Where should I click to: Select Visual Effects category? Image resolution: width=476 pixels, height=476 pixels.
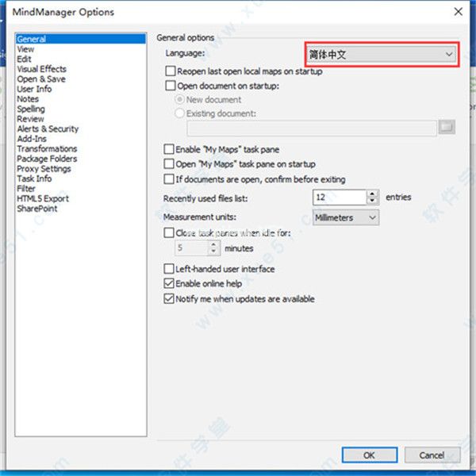point(41,69)
